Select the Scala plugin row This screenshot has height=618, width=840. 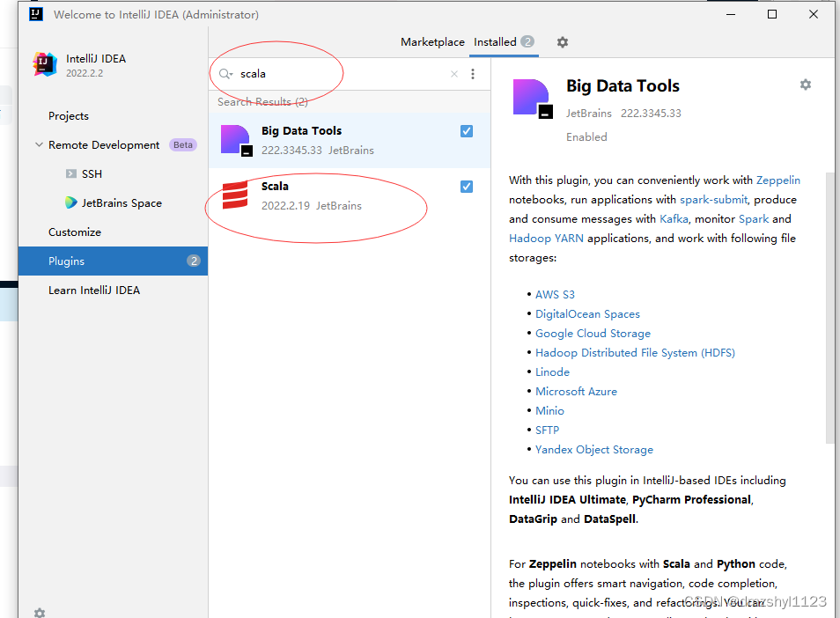click(x=350, y=196)
